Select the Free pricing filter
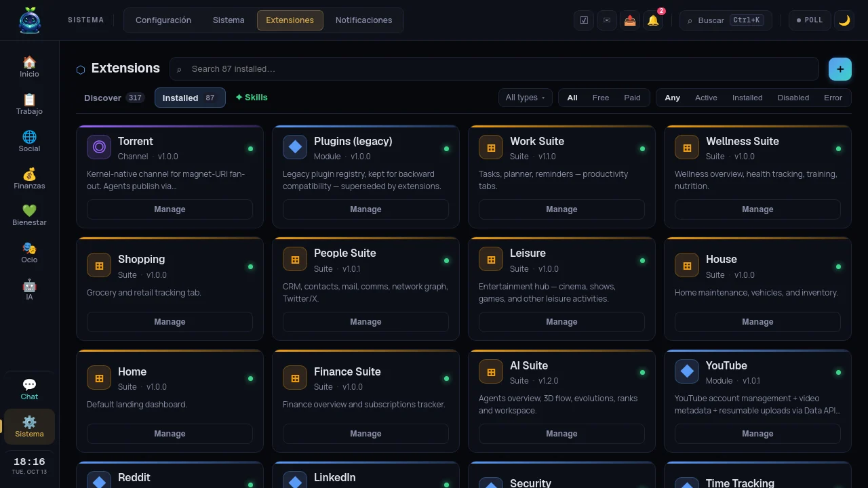The width and height of the screenshot is (868, 488). [x=601, y=98]
